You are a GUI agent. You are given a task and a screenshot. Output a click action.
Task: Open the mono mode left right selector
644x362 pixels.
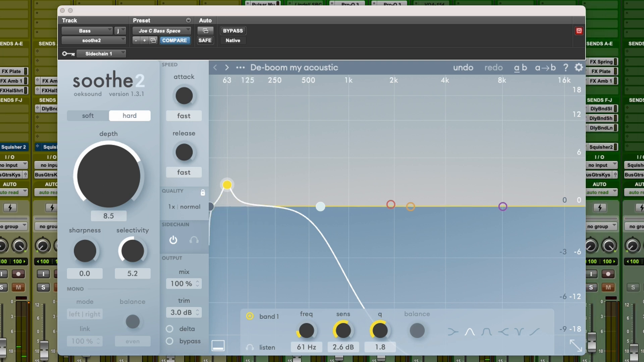tap(85, 314)
